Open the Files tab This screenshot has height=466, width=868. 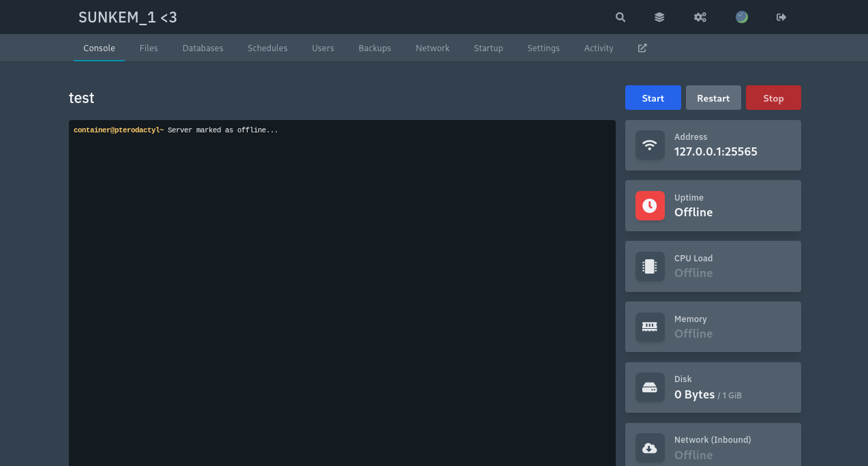(149, 48)
